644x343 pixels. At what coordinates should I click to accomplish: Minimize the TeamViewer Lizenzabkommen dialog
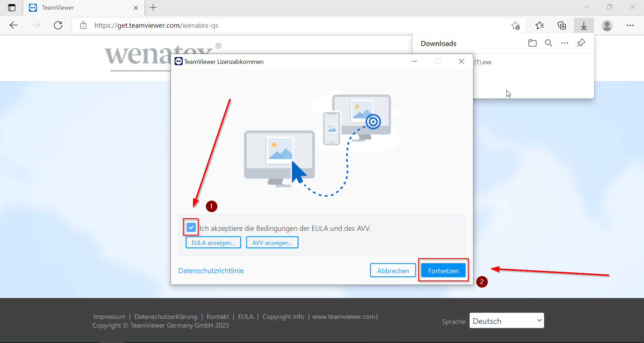coord(415,61)
